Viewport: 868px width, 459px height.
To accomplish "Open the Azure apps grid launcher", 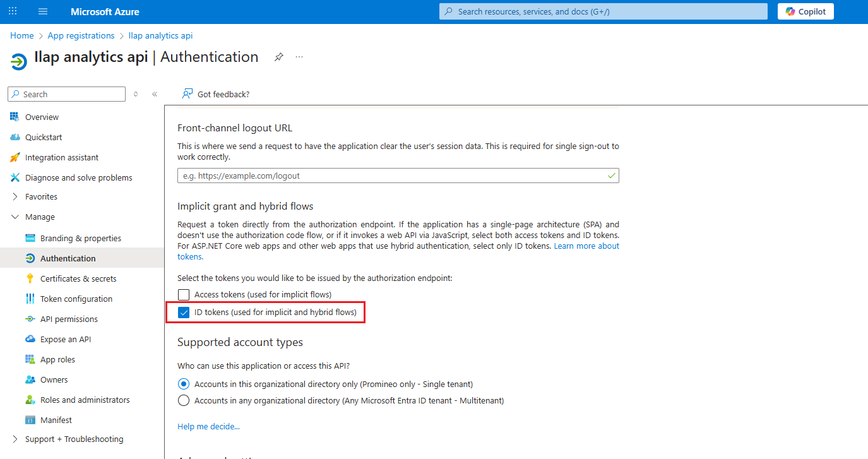I will click(x=13, y=11).
